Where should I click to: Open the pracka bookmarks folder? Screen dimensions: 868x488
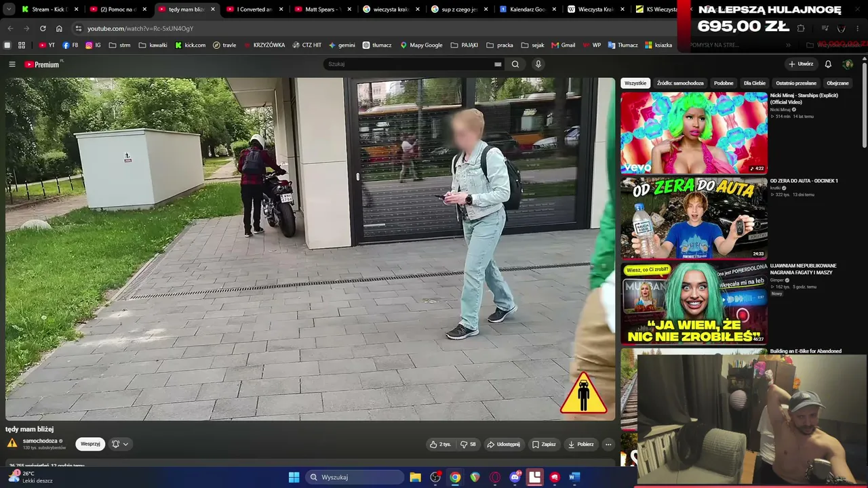tap(500, 45)
